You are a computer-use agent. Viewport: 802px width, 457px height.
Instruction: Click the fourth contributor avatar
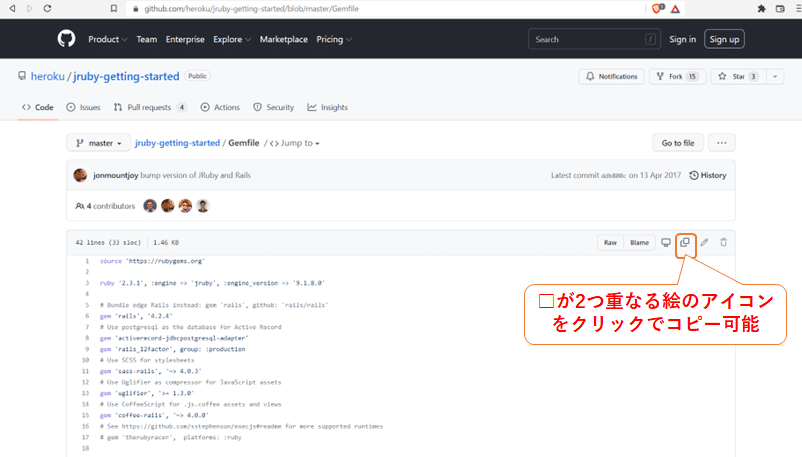coord(203,206)
